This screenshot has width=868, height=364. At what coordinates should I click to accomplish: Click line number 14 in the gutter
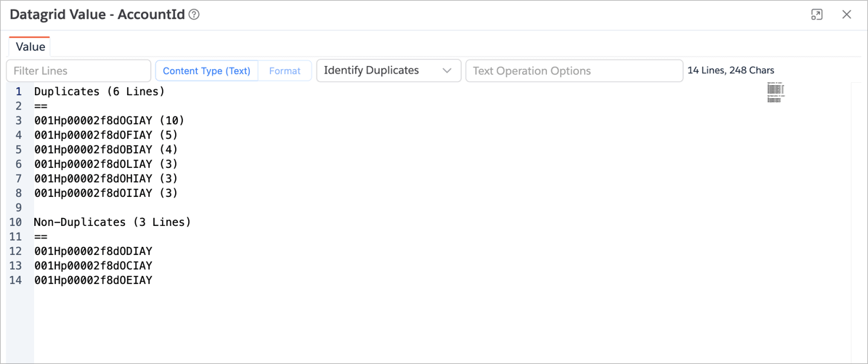click(x=16, y=280)
